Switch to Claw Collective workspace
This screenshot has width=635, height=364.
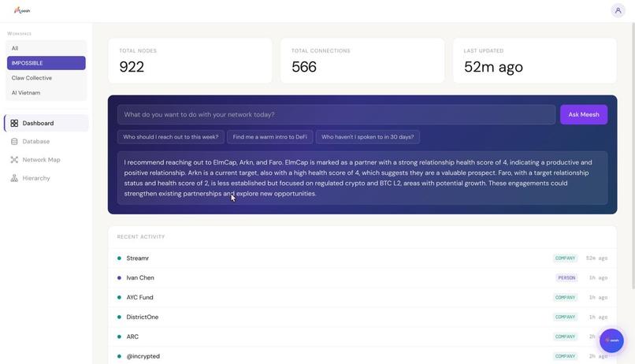[46, 78]
